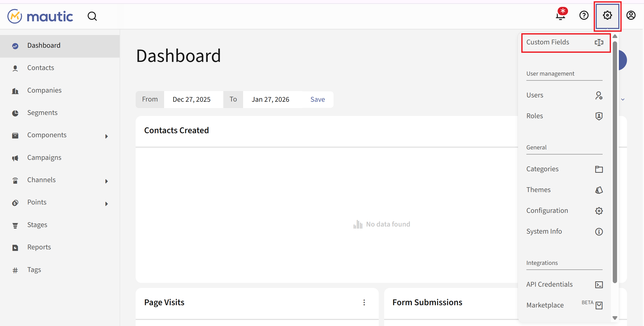Click the search magnifier icon
Image resolution: width=644 pixels, height=326 pixels.
click(92, 16)
